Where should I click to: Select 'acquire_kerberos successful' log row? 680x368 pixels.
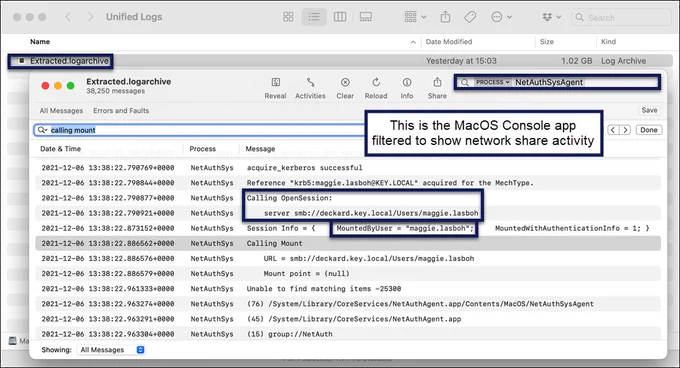(348, 168)
